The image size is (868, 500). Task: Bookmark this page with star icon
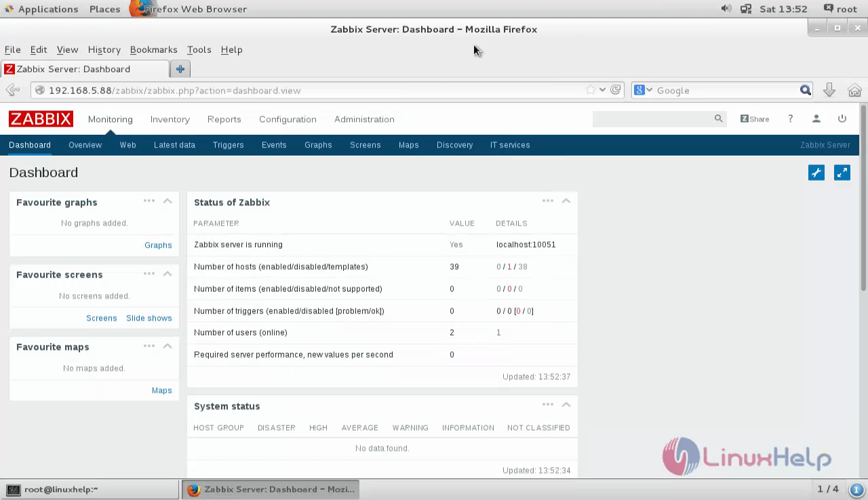(x=591, y=90)
